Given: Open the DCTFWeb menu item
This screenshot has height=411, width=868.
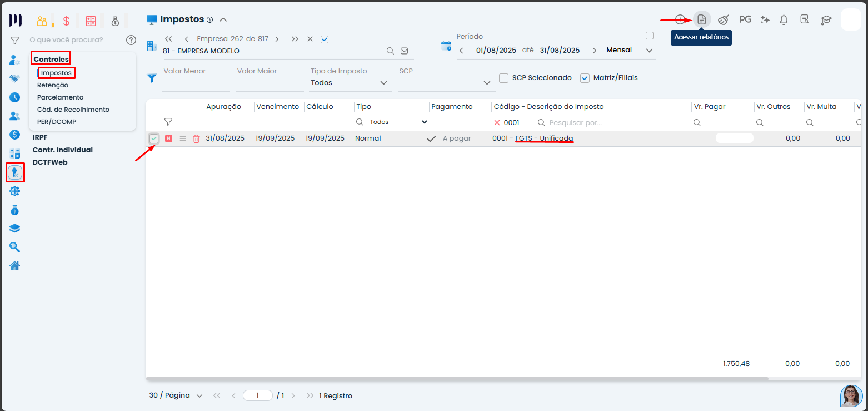Looking at the screenshot, I should click(x=49, y=162).
